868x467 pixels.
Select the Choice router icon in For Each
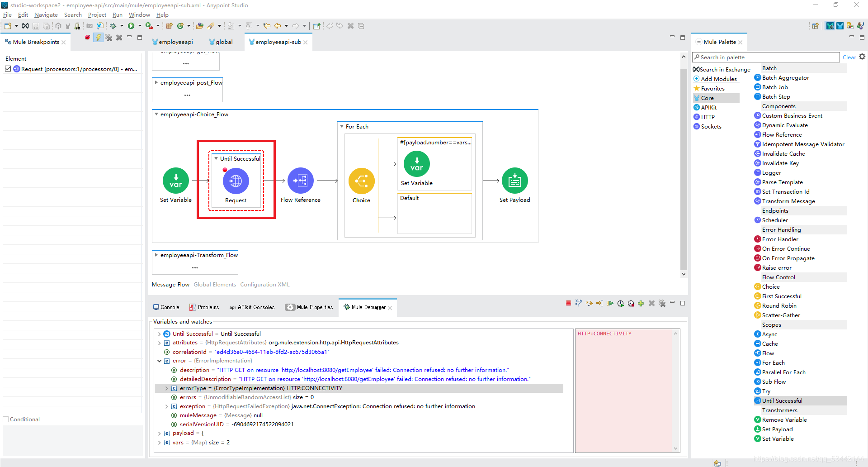[361, 181]
